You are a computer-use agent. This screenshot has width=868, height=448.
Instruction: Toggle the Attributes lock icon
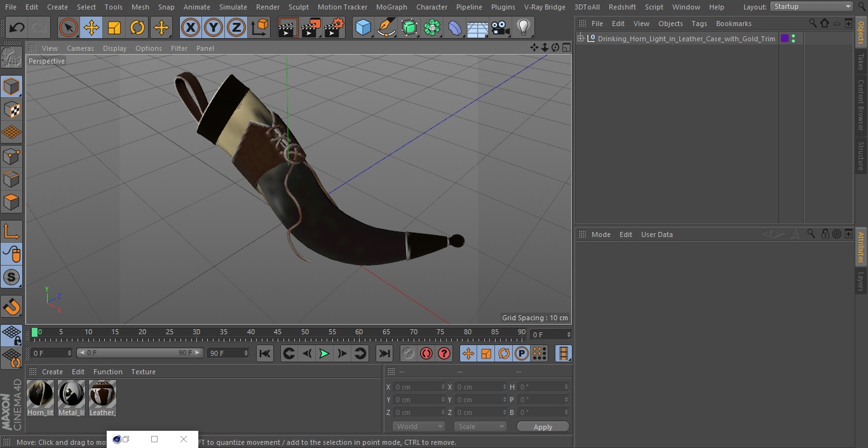click(825, 234)
